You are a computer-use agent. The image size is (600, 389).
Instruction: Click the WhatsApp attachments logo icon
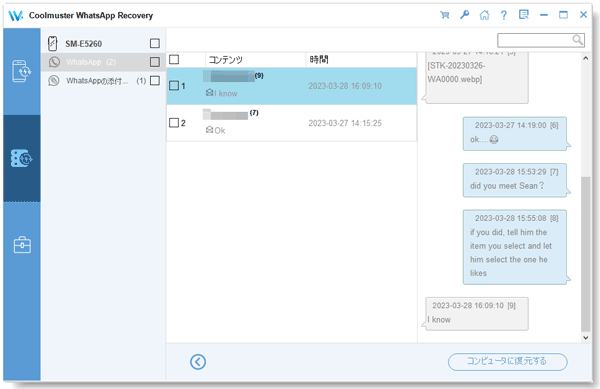tap(54, 81)
